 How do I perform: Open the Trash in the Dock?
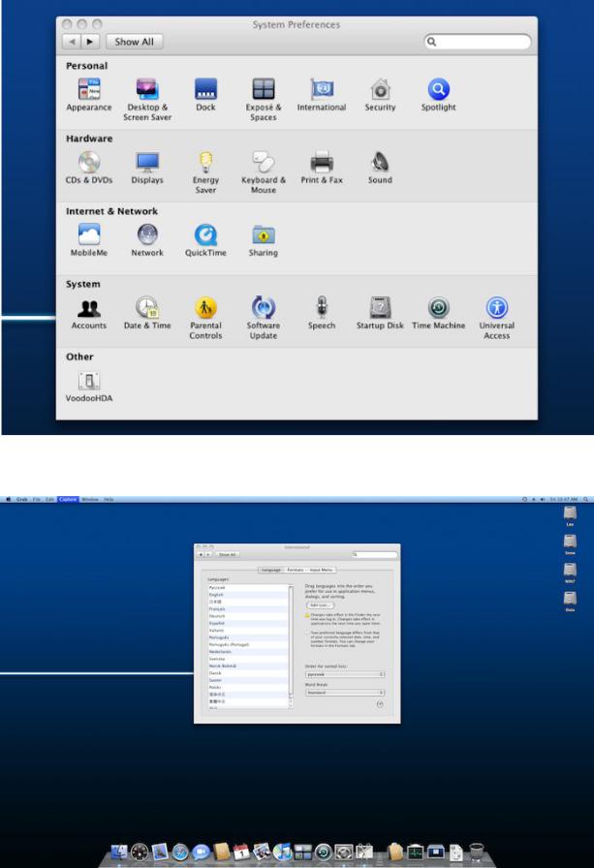(x=477, y=852)
